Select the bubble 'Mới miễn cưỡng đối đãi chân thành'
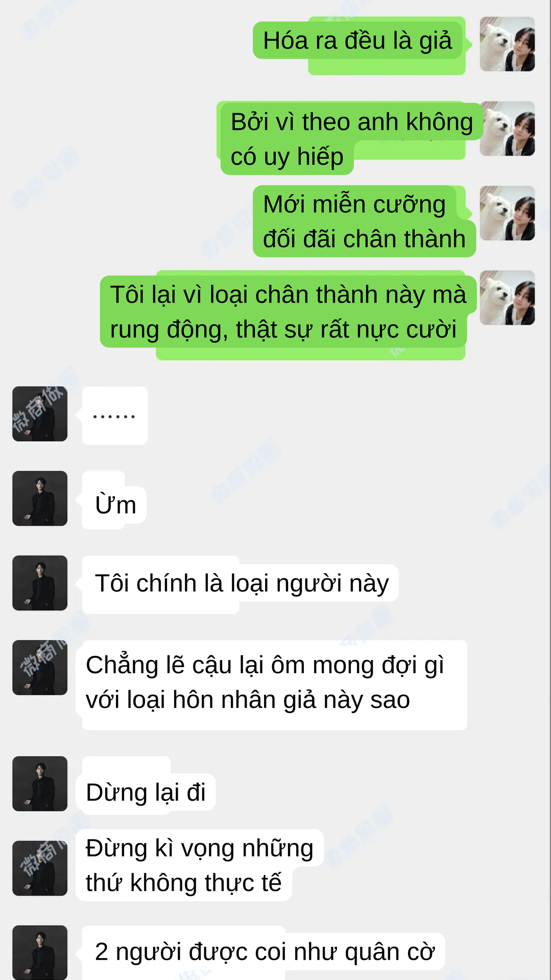 364,221
